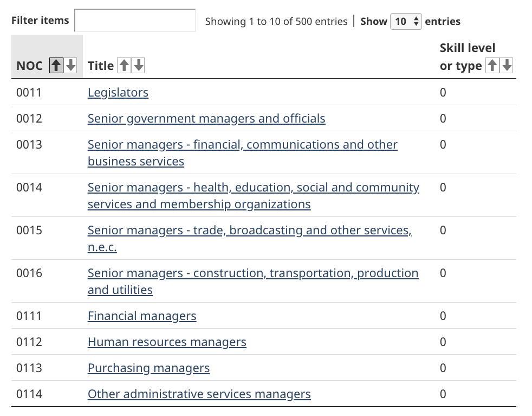532x416 pixels.
Task: Open Senior managers trade, broadcasting link
Action: [249, 231]
